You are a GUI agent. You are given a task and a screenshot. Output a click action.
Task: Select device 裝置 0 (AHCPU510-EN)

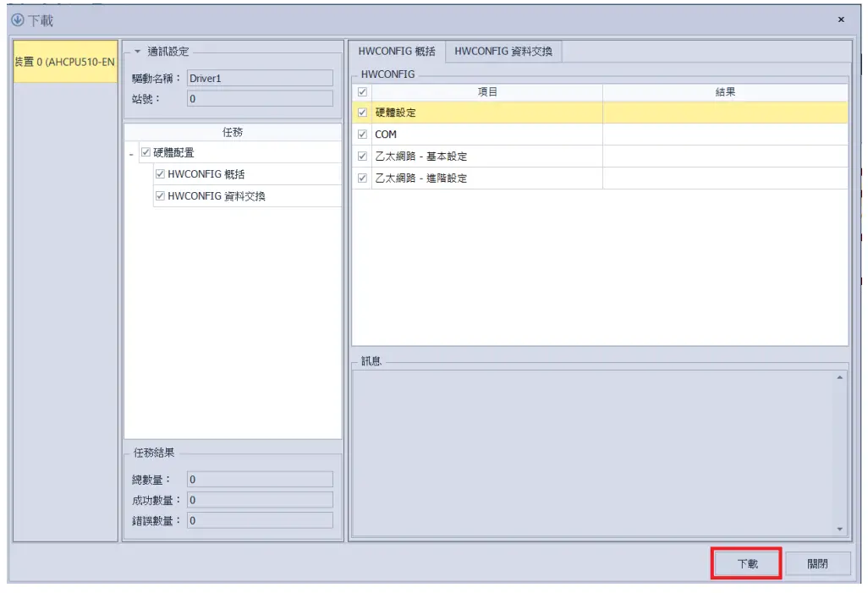65,62
